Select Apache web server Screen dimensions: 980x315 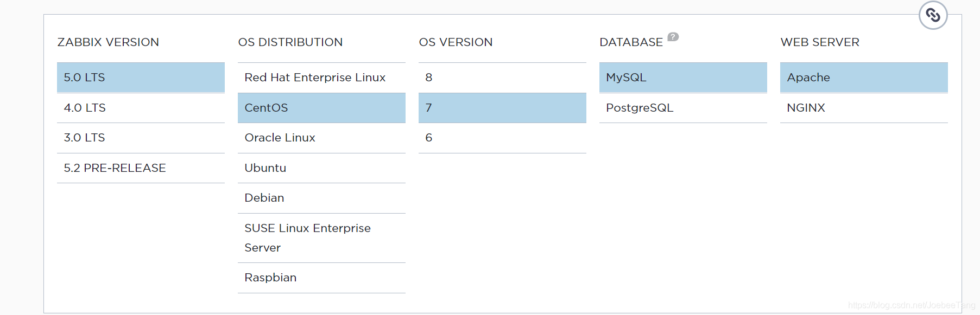[x=864, y=78]
